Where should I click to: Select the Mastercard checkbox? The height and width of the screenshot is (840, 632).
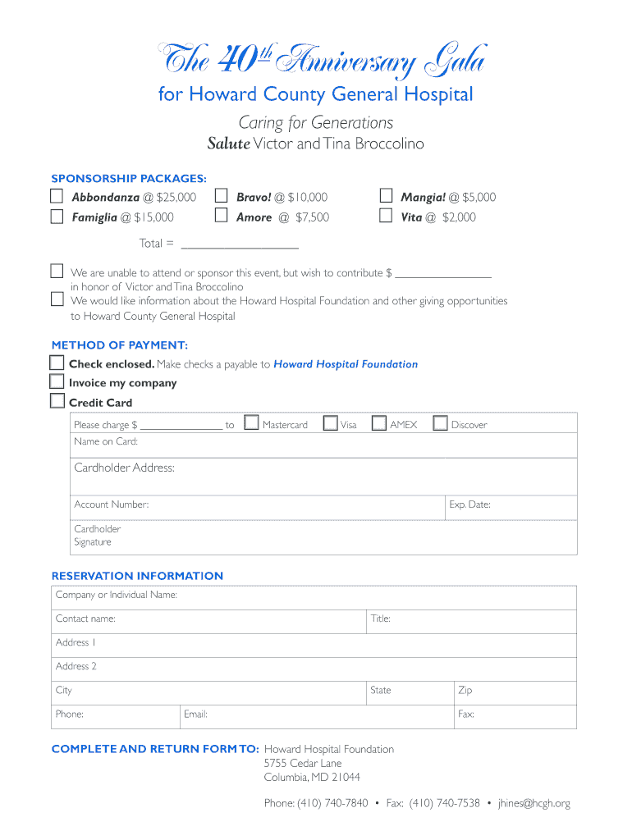pyautogui.click(x=252, y=423)
